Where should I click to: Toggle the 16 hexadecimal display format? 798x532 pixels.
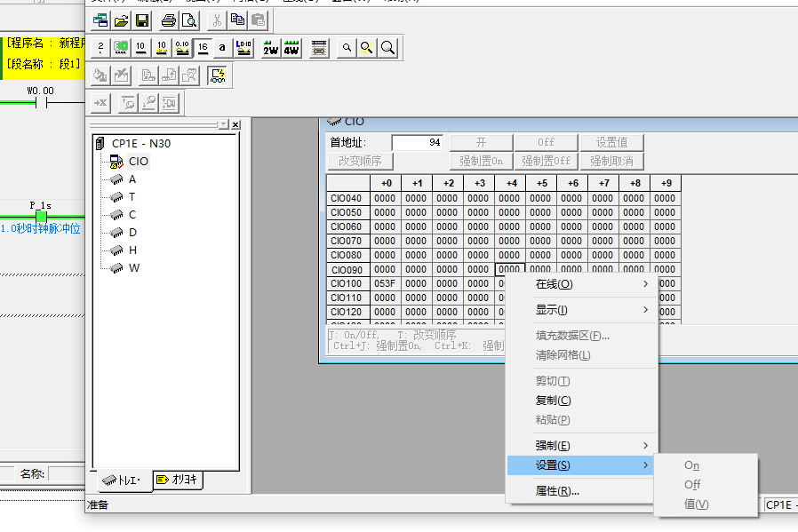[x=203, y=48]
